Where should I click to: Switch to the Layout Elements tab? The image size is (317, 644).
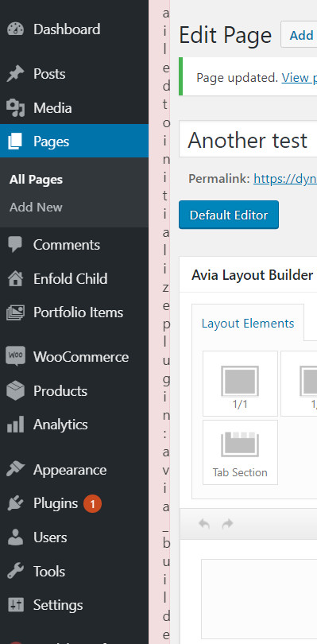(x=248, y=324)
